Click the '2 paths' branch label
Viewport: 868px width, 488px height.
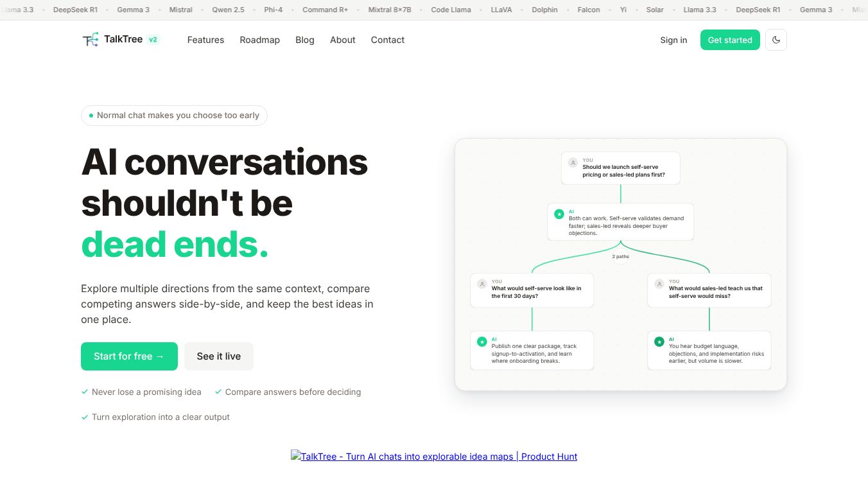click(x=621, y=256)
